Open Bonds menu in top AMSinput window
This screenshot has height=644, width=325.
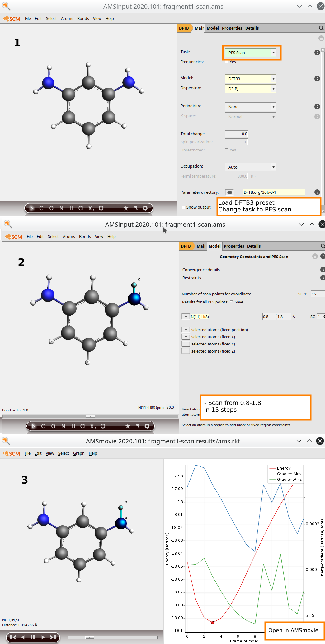point(83,19)
